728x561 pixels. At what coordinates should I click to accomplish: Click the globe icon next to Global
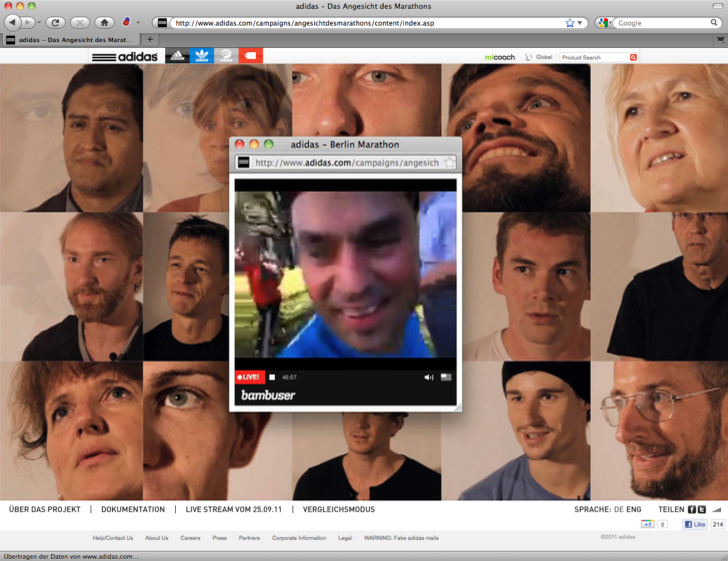[x=528, y=57]
